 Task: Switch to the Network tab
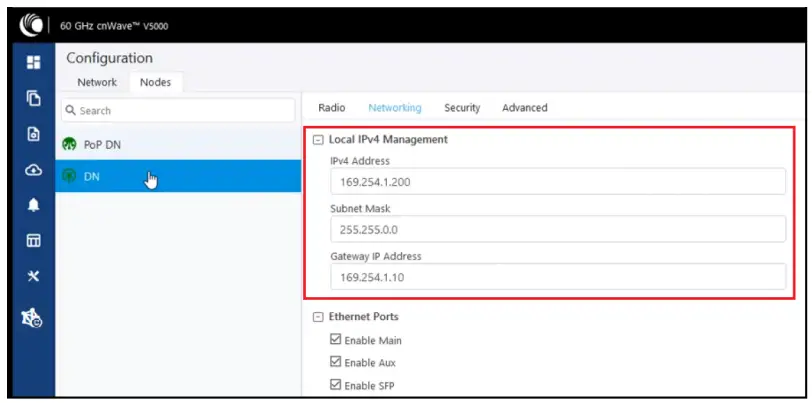[x=97, y=82]
